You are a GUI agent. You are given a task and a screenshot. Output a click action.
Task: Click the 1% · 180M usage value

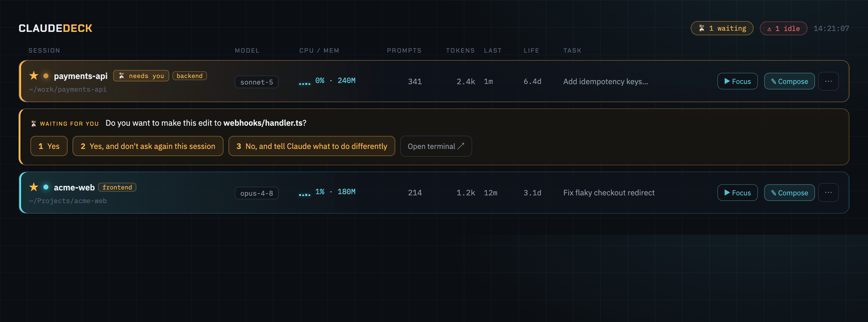pyautogui.click(x=335, y=192)
